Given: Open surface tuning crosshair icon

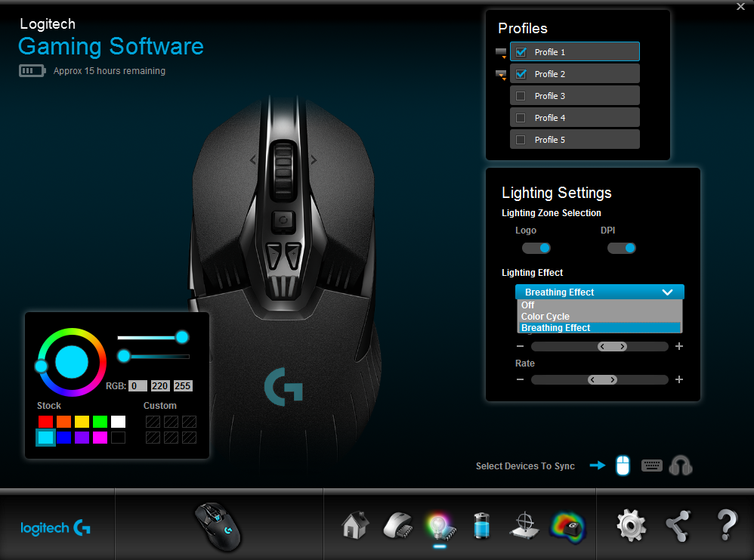Looking at the screenshot, I should (x=524, y=526).
